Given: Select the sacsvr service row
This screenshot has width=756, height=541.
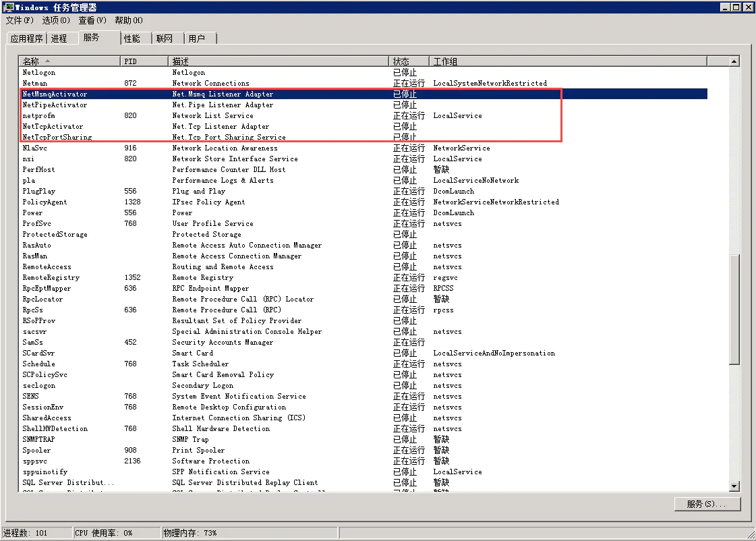Looking at the screenshot, I should (363, 332).
